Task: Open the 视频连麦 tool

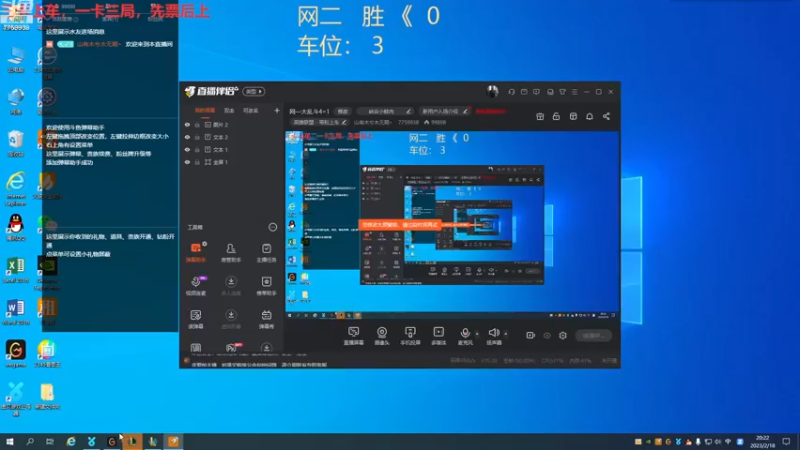Action: 196,286
